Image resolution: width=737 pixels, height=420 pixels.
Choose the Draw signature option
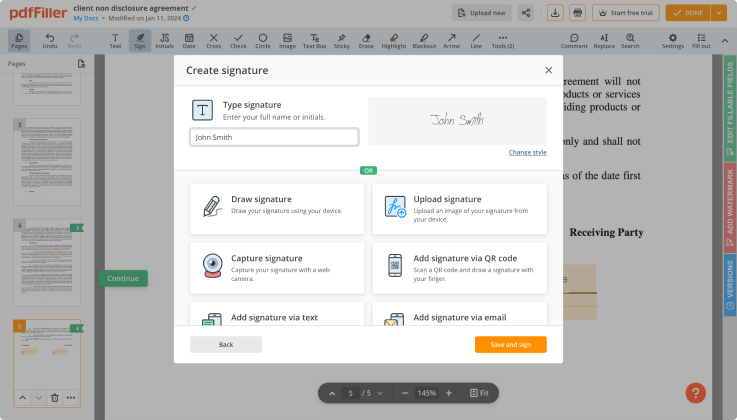click(277, 208)
